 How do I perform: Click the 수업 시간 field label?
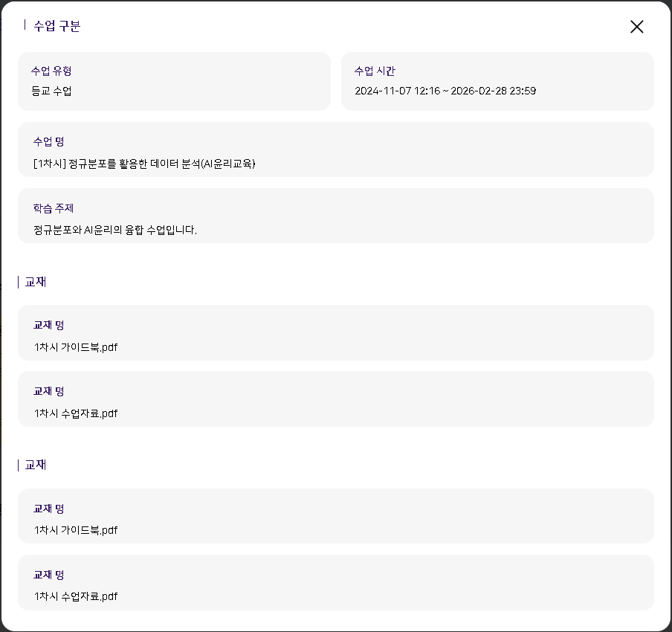coord(375,71)
